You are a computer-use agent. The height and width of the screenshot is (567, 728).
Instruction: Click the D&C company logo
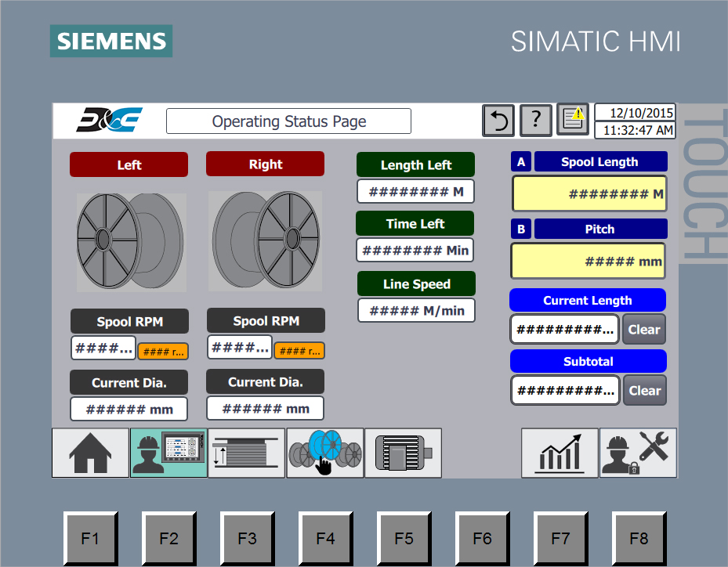pos(110,120)
